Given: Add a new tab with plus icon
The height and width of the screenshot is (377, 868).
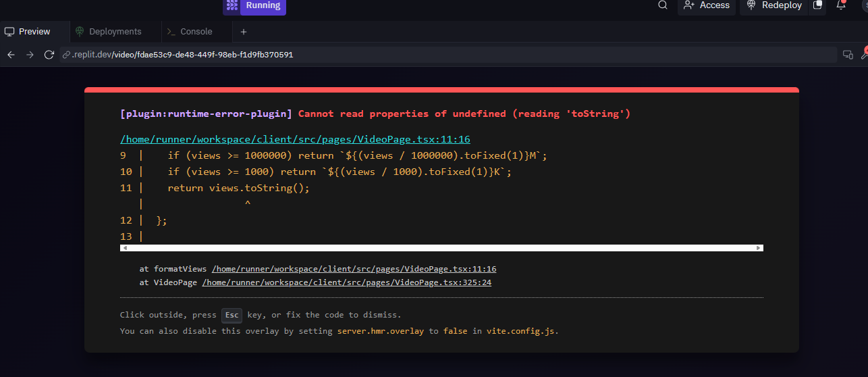Looking at the screenshot, I should pos(244,32).
